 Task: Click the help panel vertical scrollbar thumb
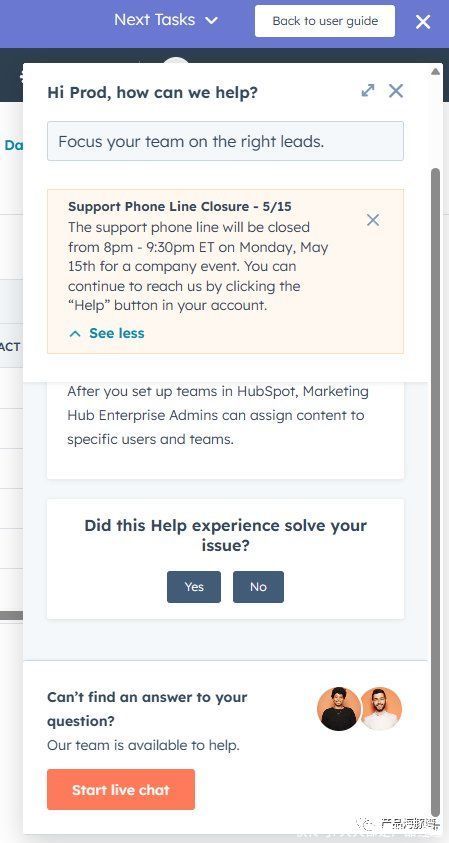pos(436,484)
